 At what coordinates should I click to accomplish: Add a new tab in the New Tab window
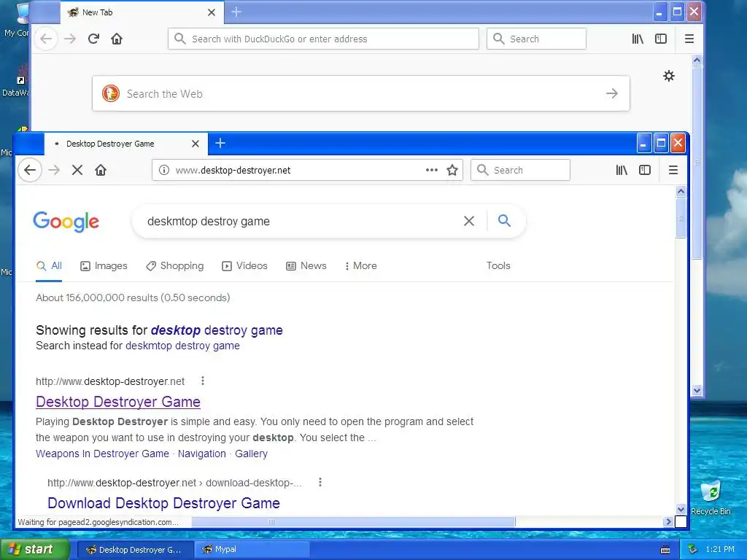236,12
